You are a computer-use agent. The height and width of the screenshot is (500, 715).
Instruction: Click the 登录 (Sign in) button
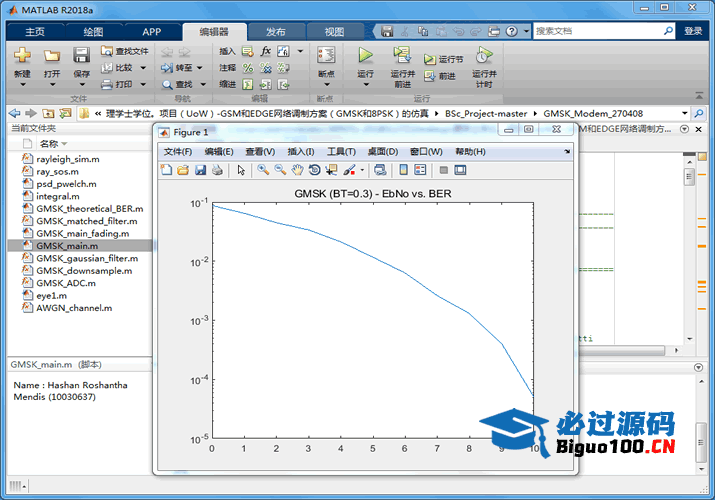(693, 31)
